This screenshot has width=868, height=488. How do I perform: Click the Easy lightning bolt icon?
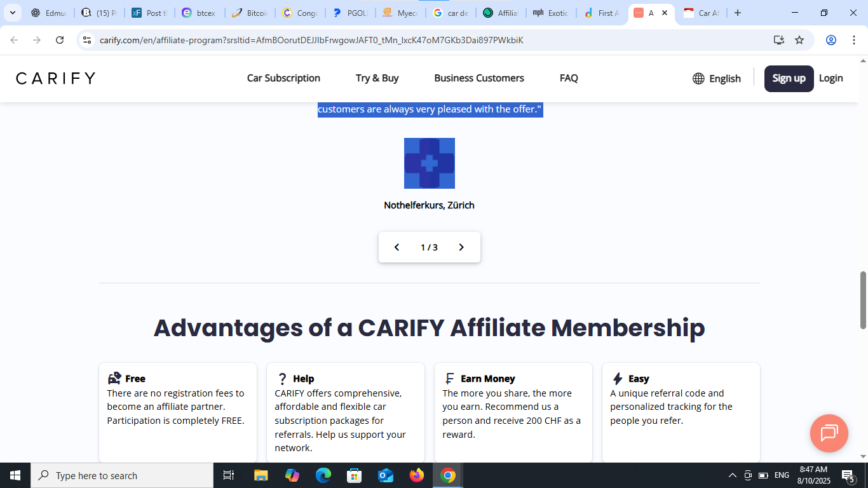[x=617, y=379]
